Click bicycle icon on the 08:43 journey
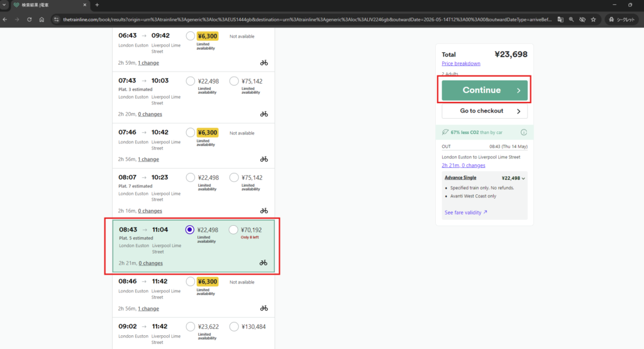The width and height of the screenshot is (644, 349). pos(264,263)
